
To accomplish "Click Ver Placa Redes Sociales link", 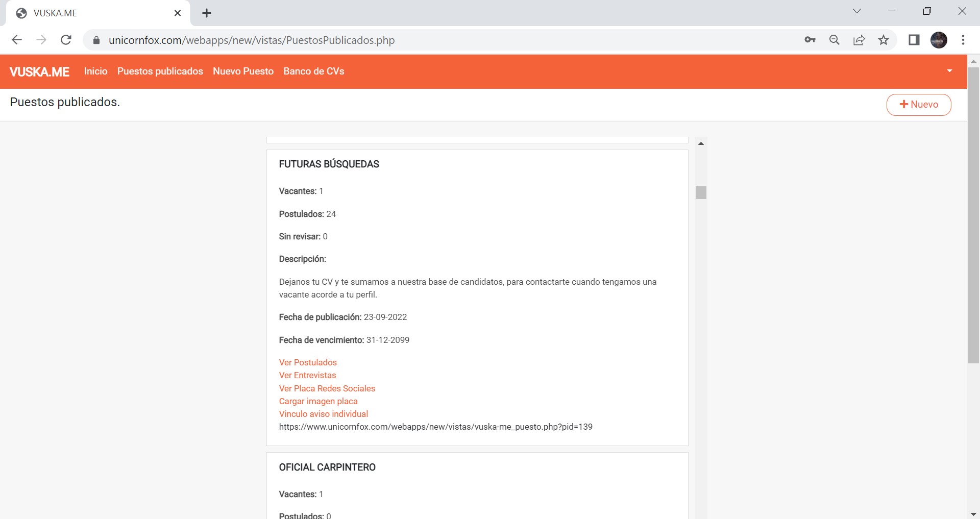I will pos(327,388).
